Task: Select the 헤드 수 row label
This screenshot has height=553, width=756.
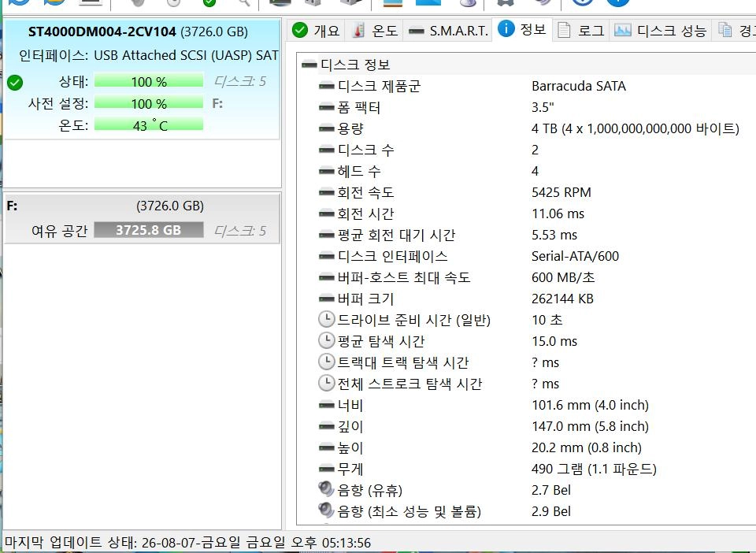Action: 359,171
